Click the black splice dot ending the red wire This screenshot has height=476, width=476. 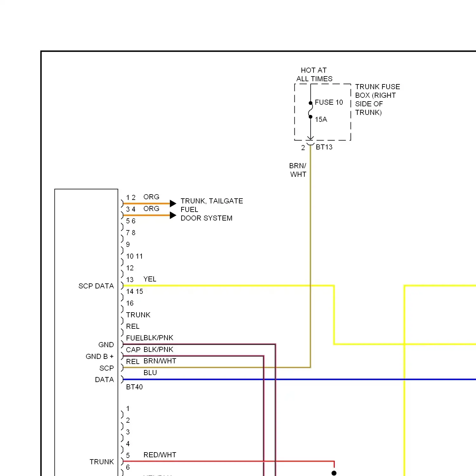(x=334, y=473)
